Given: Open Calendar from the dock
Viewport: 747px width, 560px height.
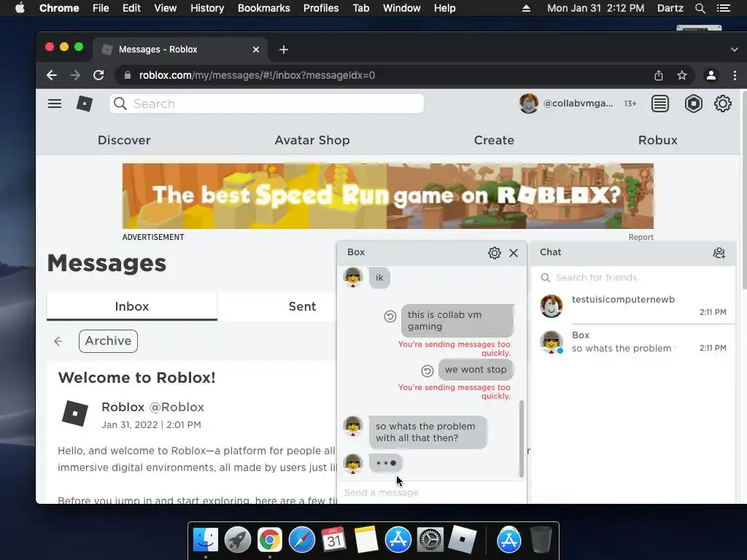Looking at the screenshot, I should (333, 540).
